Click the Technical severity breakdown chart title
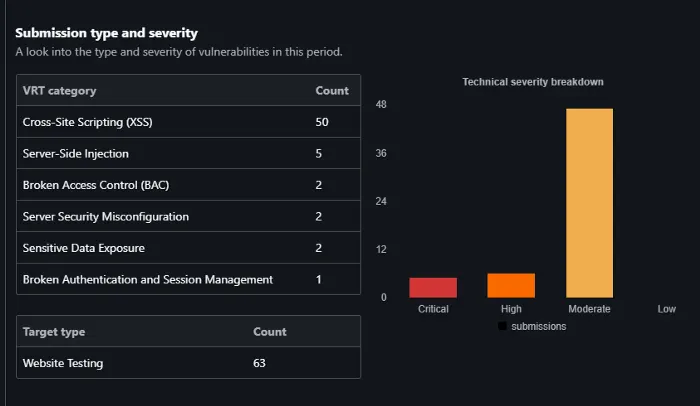This screenshot has width=700, height=406. click(533, 82)
